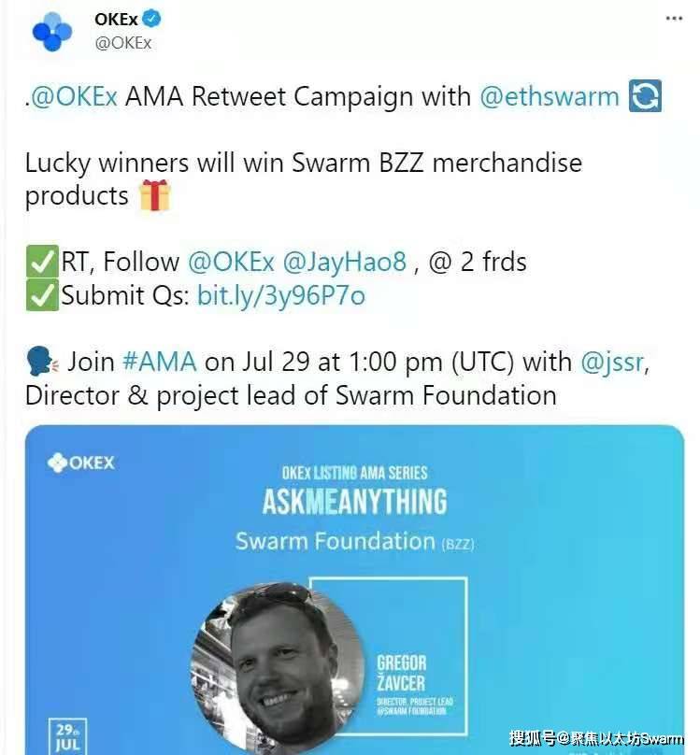Screen dimensions: 700x755
Task: Click the OKEx logo in the banner
Action: [81, 463]
